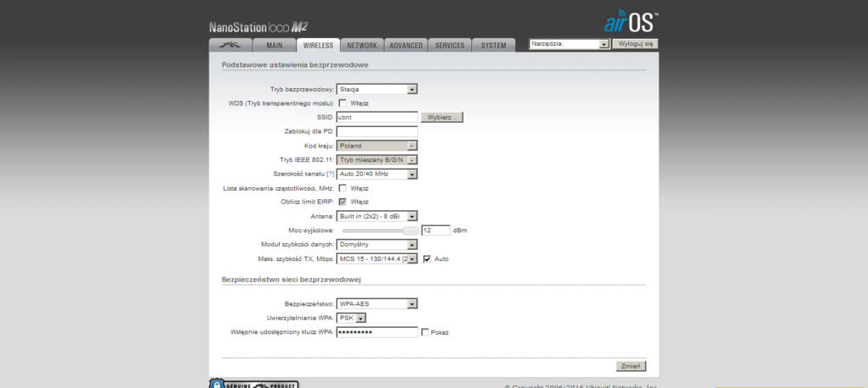Open the Bezpieczeństwo WPA-AES dropdown
The width and height of the screenshot is (868, 388).
pyautogui.click(x=377, y=303)
